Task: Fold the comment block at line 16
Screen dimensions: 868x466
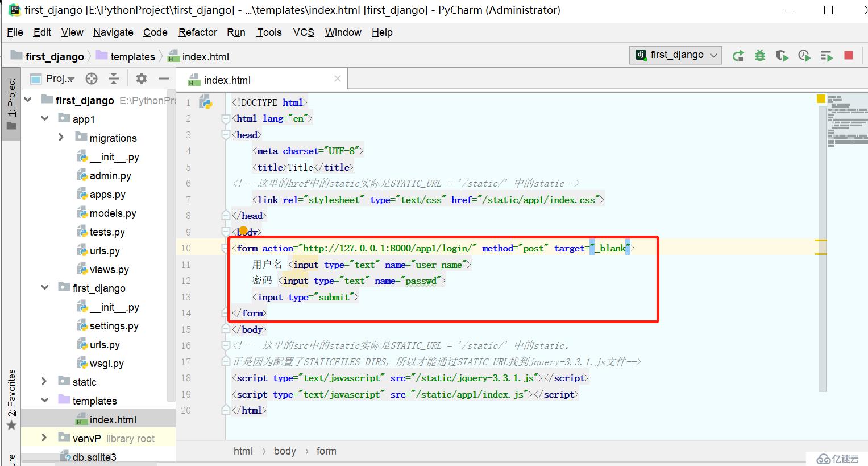Action: click(226, 345)
